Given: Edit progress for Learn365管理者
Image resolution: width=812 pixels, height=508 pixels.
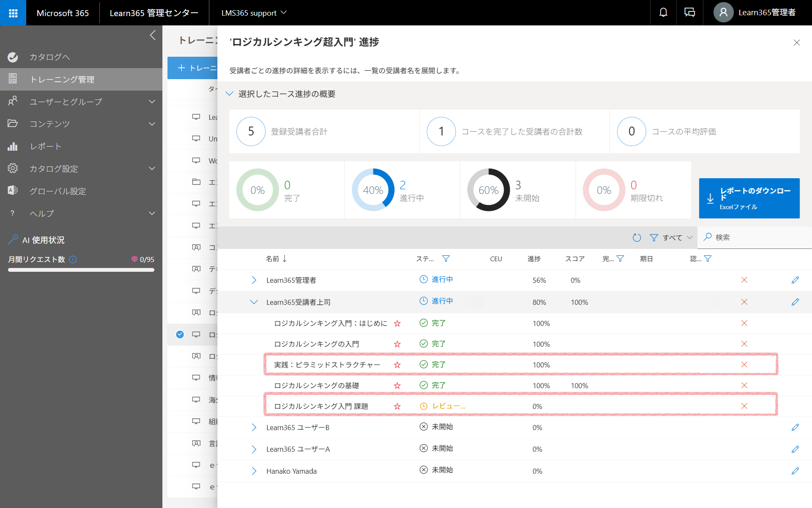Looking at the screenshot, I should tap(795, 280).
